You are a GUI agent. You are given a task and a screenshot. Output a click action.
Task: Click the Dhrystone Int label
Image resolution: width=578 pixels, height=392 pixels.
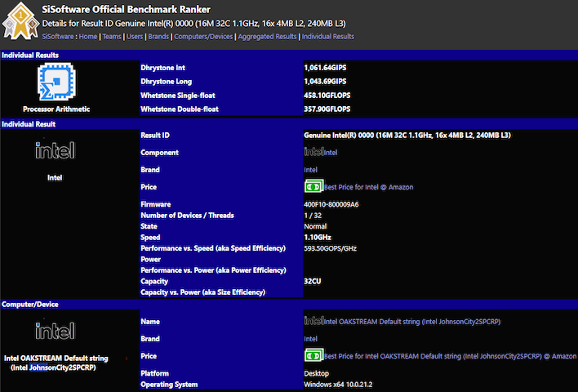tap(162, 68)
